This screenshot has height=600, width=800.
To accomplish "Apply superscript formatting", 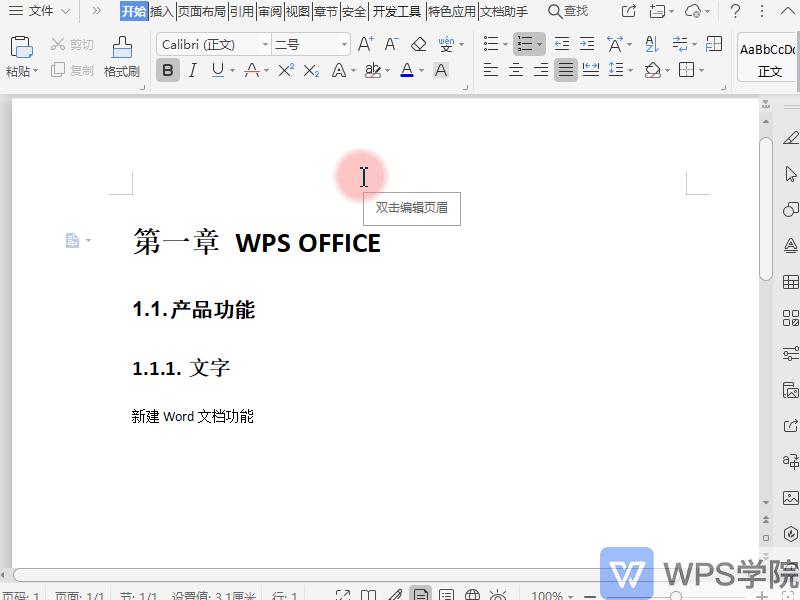I will tap(286, 70).
